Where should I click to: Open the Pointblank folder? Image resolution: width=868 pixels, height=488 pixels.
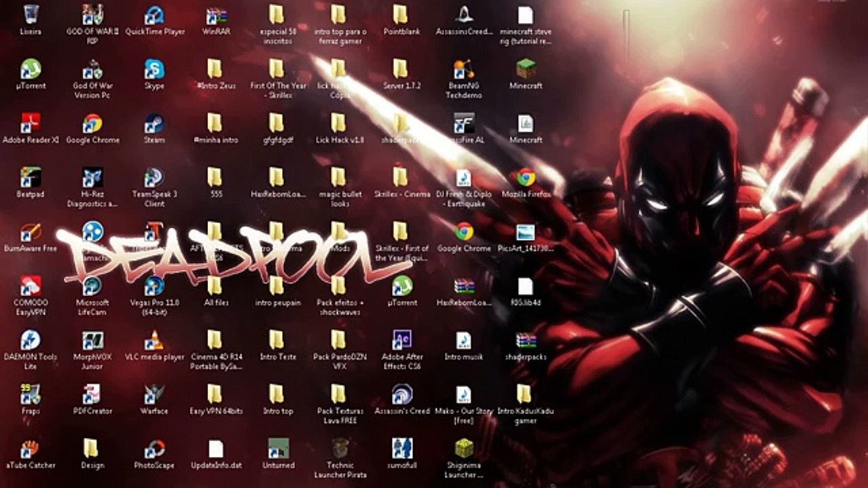pos(401,15)
